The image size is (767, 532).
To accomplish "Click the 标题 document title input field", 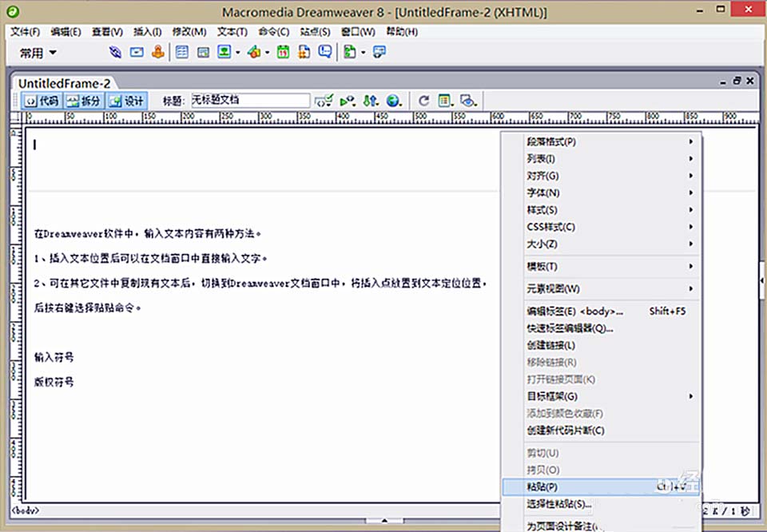I will click(249, 101).
